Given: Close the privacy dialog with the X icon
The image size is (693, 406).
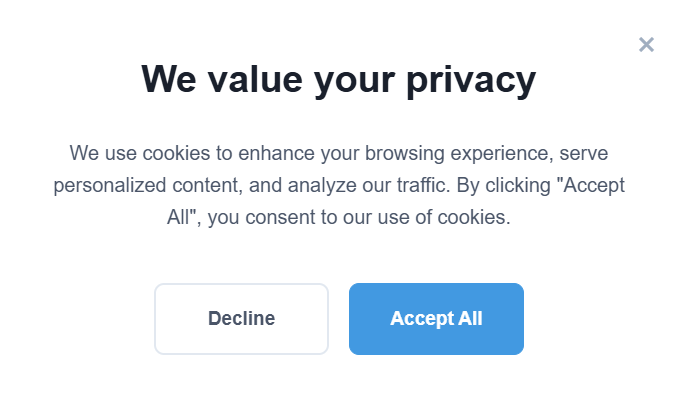Looking at the screenshot, I should (x=646, y=45).
